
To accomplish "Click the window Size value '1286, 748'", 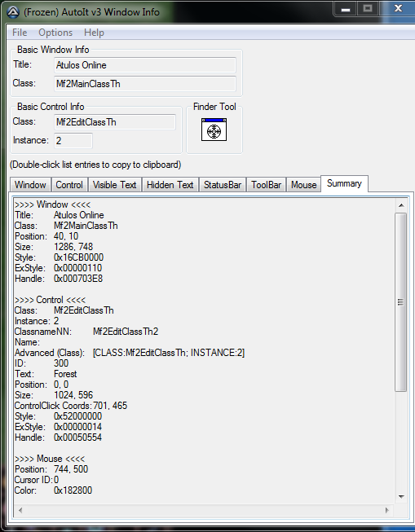I will click(x=73, y=247).
